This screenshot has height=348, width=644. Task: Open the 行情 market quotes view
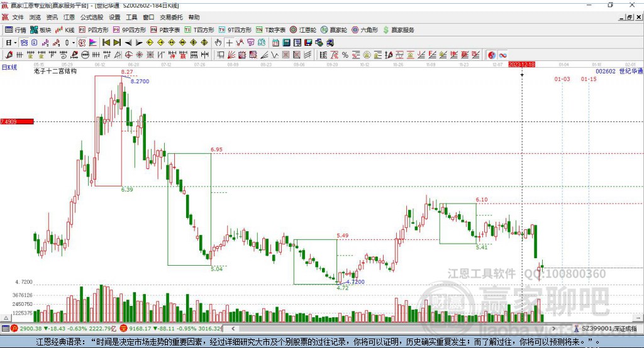[15, 30]
